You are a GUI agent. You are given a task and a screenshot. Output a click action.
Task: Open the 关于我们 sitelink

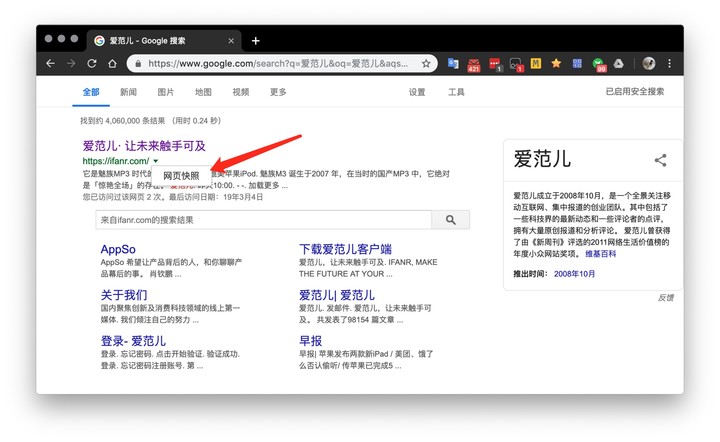coord(124,295)
